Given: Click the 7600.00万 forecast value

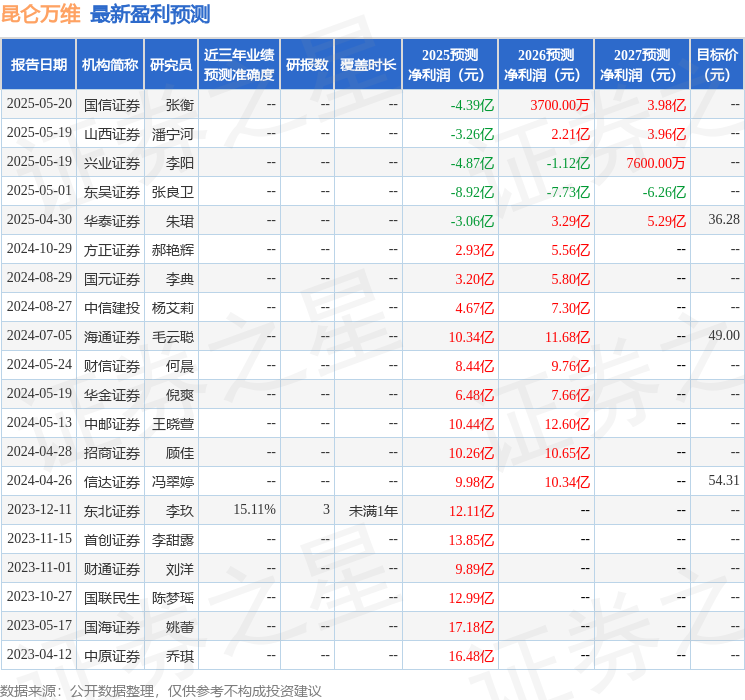Looking at the screenshot, I should tap(656, 163).
